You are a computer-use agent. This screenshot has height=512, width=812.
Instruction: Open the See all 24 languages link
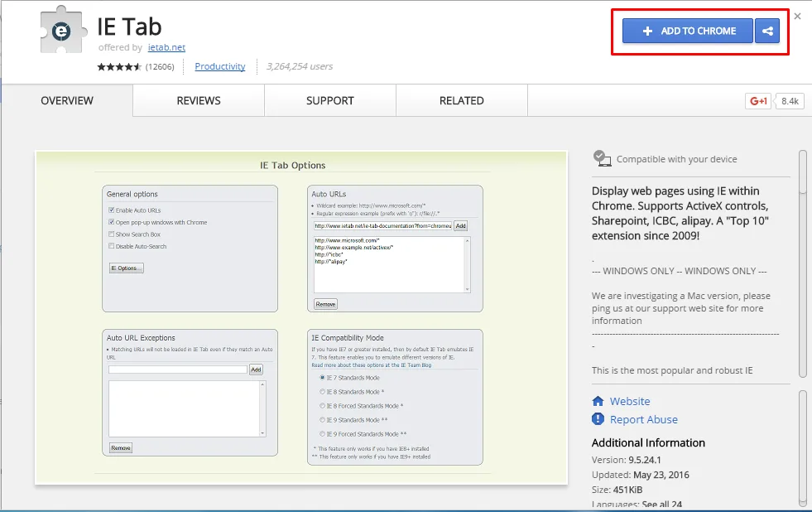pos(662,505)
